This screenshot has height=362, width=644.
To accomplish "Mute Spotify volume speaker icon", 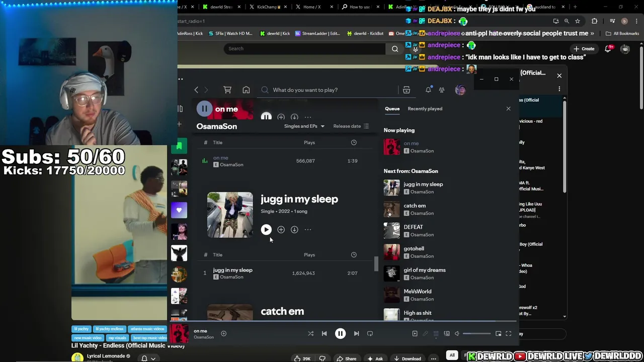I will [457, 333].
